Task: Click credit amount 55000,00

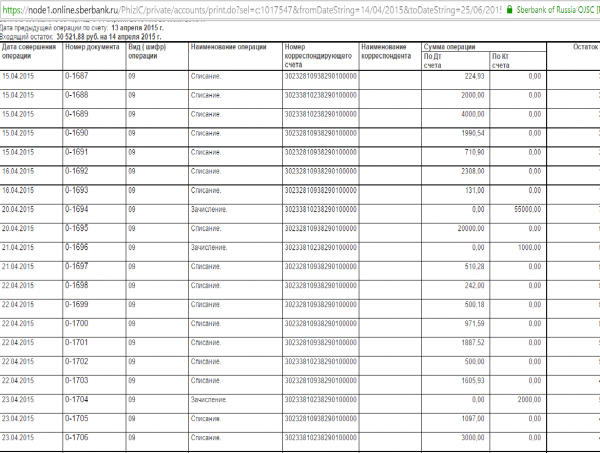Action: click(527, 209)
